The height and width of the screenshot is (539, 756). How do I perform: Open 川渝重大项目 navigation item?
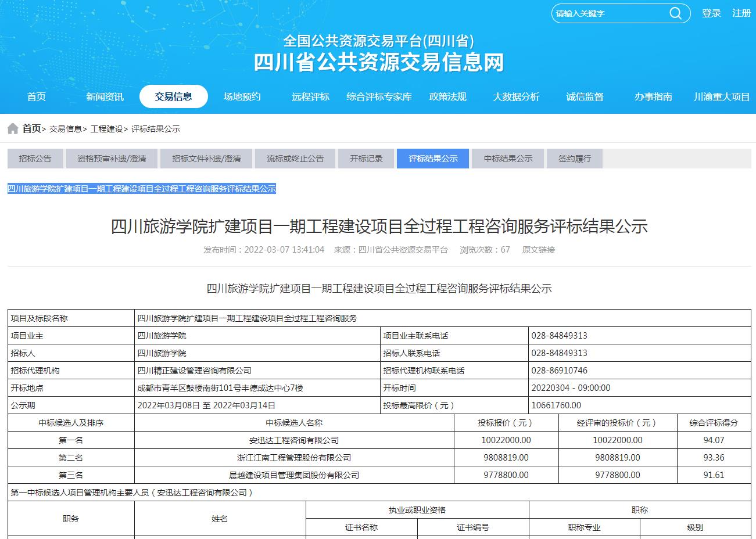[722, 96]
